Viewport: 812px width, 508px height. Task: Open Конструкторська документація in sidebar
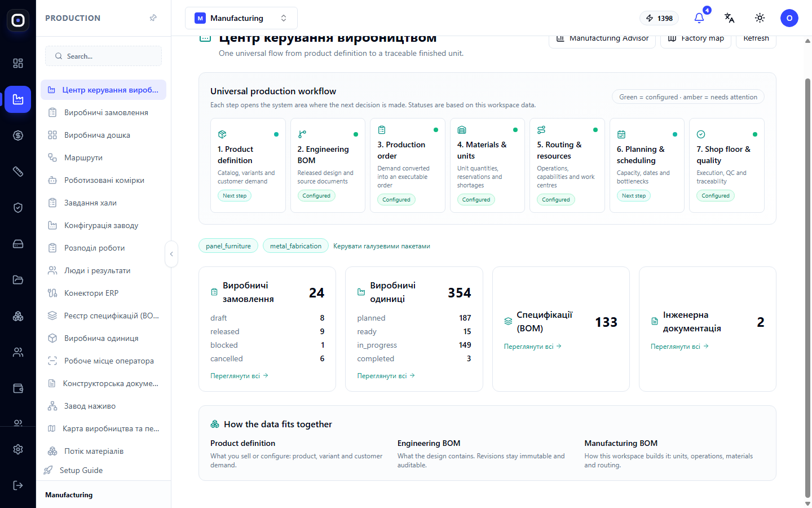click(103, 383)
